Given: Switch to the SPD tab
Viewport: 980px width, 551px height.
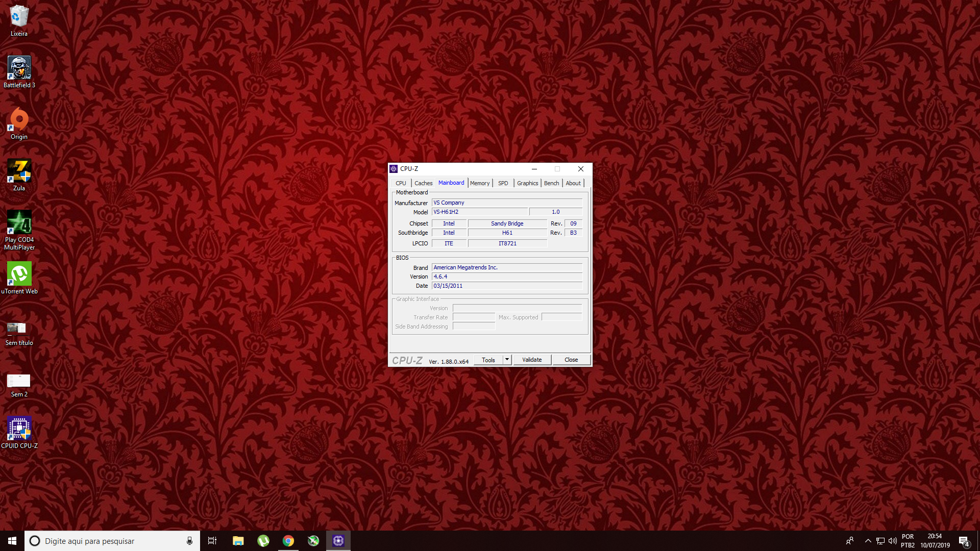Looking at the screenshot, I should click(503, 183).
